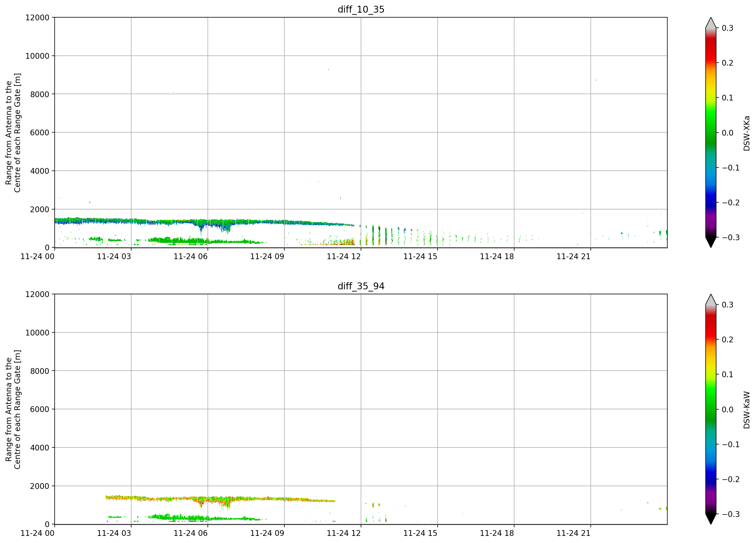Click y-tick '6000' of diff_35_94 plot
This screenshot has width=756, height=543.
(x=40, y=409)
